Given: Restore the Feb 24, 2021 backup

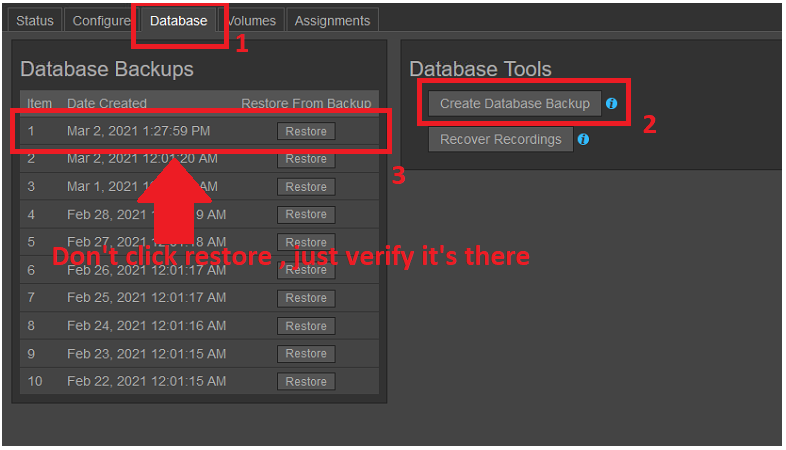Looking at the screenshot, I should [306, 326].
